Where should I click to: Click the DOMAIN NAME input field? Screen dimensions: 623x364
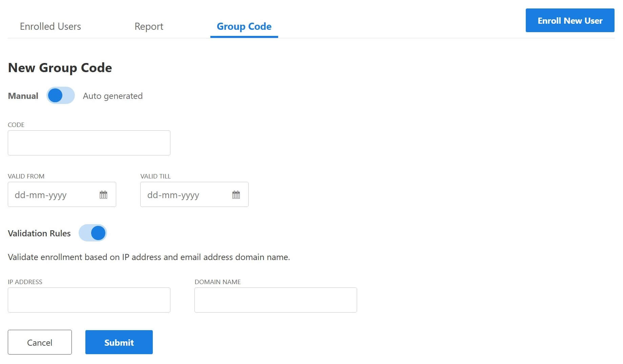pyautogui.click(x=275, y=300)
